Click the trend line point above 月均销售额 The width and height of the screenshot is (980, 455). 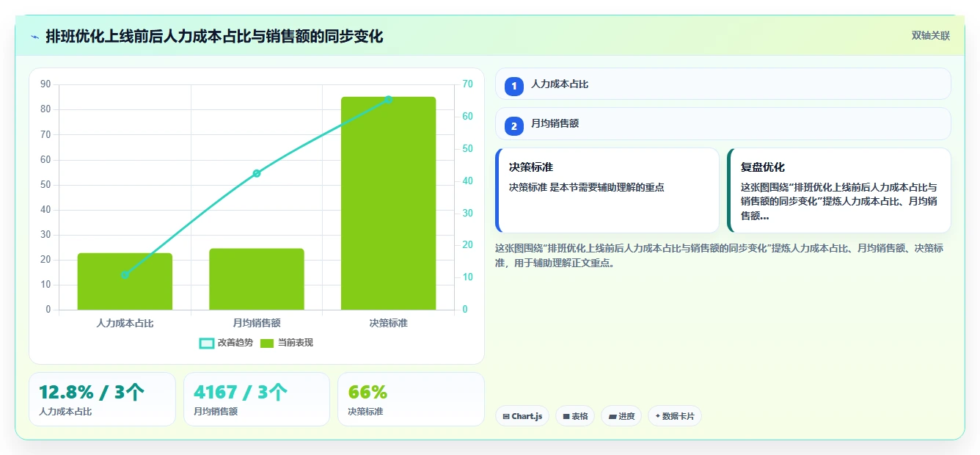pos(257,173)
